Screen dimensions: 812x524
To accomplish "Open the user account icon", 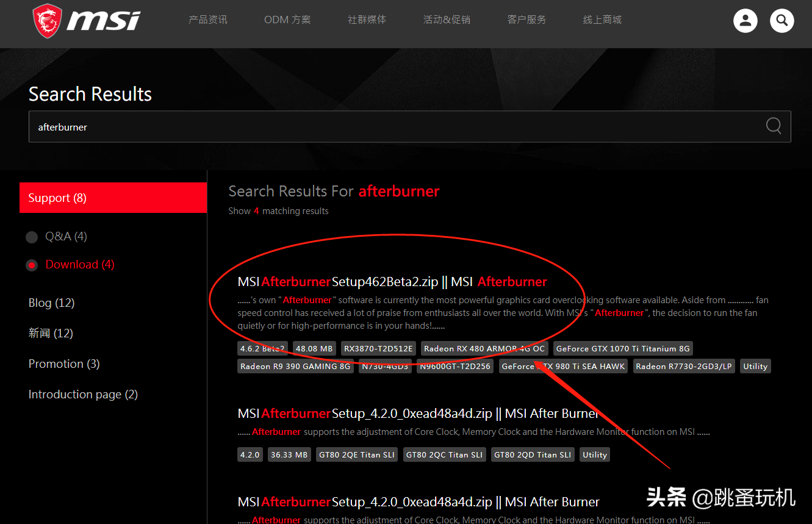I will (745, 21).
